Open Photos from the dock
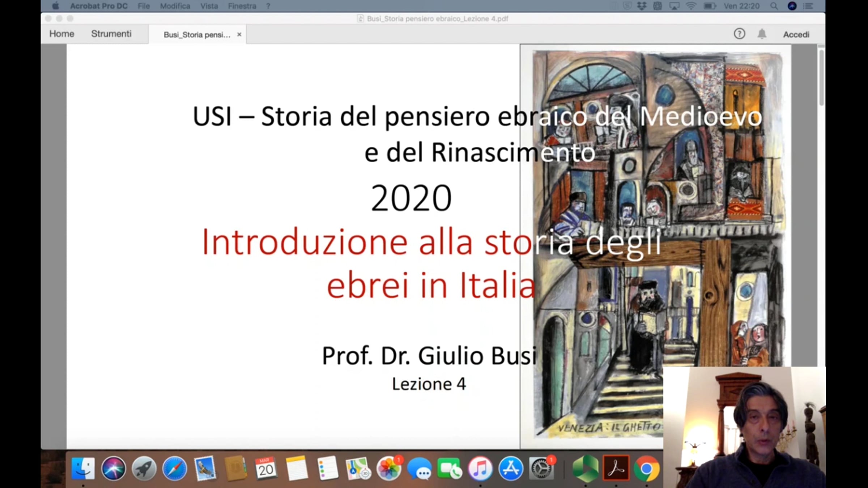 click(x=389, y=469)
